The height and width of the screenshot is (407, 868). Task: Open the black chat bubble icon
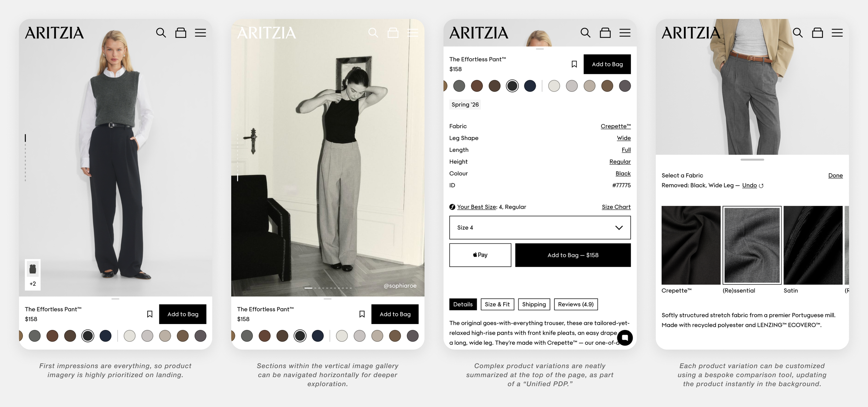point(625,338)
